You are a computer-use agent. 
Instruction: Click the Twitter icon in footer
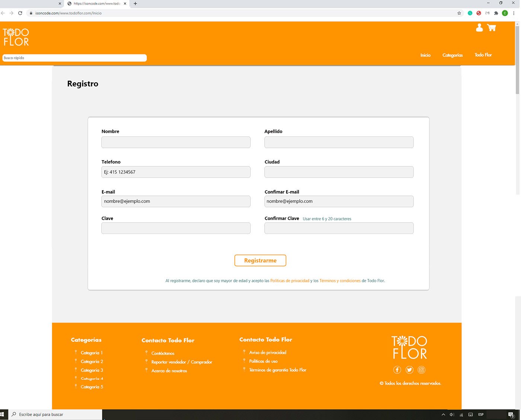409,370
